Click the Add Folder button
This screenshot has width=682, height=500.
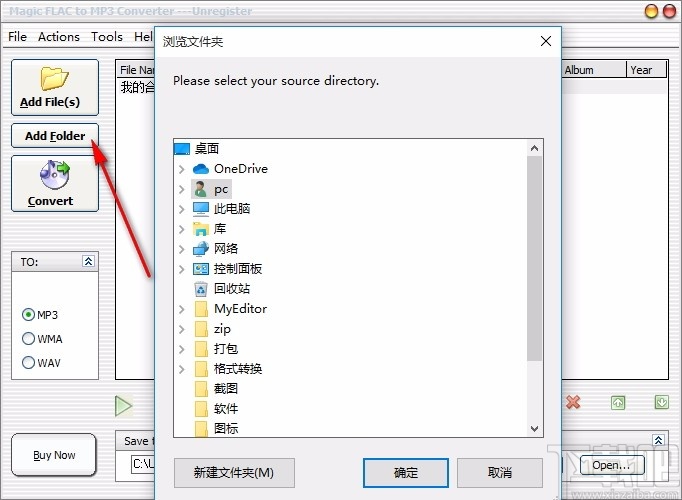tap(55, 136)
